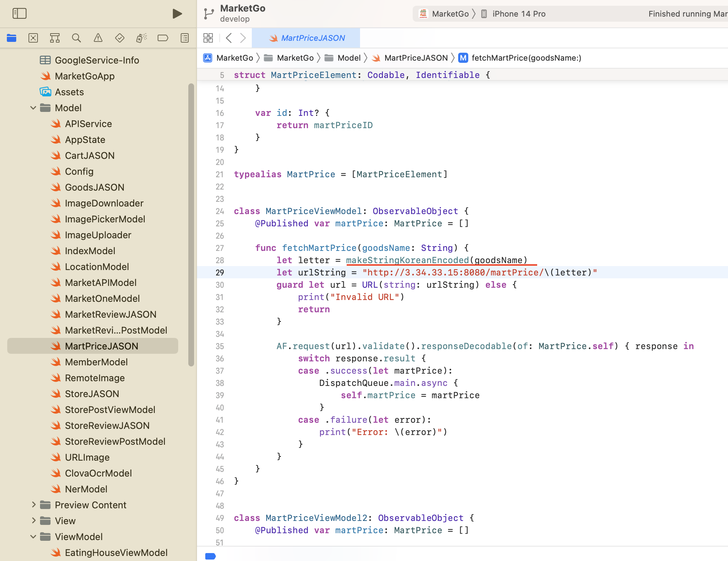
Task: Open StorePostViewModel file in navigator
Action: [110, 409]
